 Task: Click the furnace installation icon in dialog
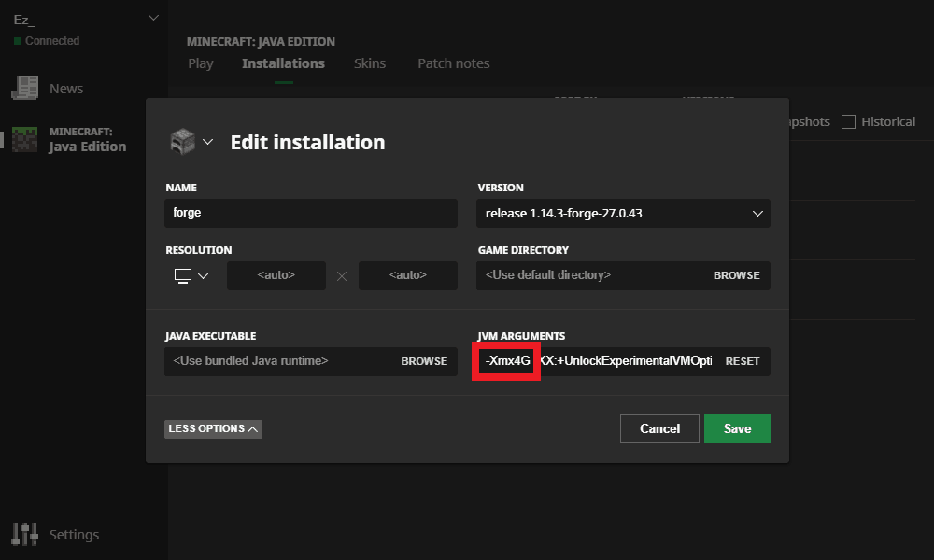183,142
